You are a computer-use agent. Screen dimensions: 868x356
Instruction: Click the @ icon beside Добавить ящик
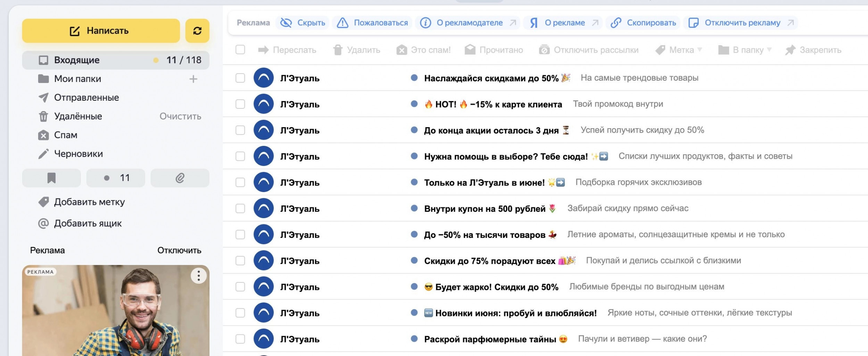point(43,223)
